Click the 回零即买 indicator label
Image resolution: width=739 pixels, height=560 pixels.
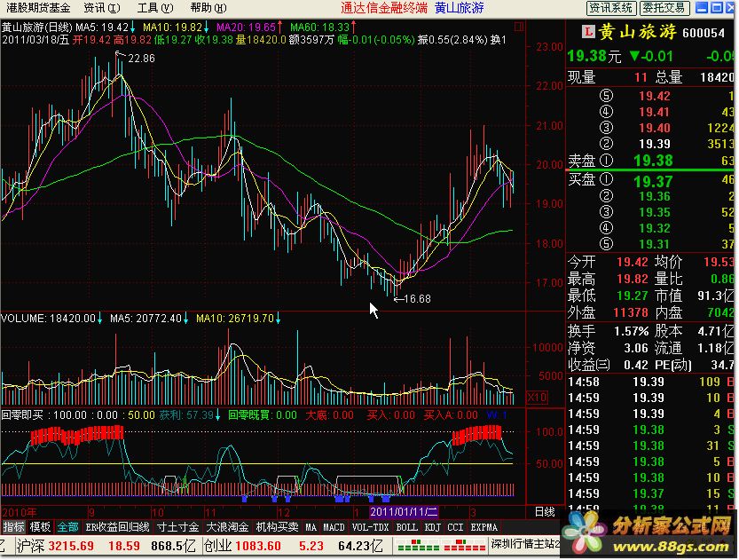pos(21,415)
